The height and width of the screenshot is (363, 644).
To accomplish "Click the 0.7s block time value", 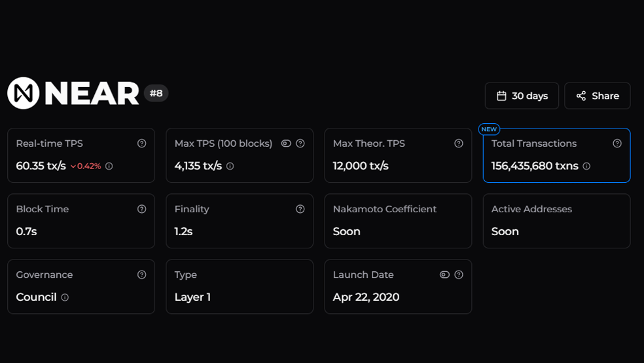I will point(26,231).
